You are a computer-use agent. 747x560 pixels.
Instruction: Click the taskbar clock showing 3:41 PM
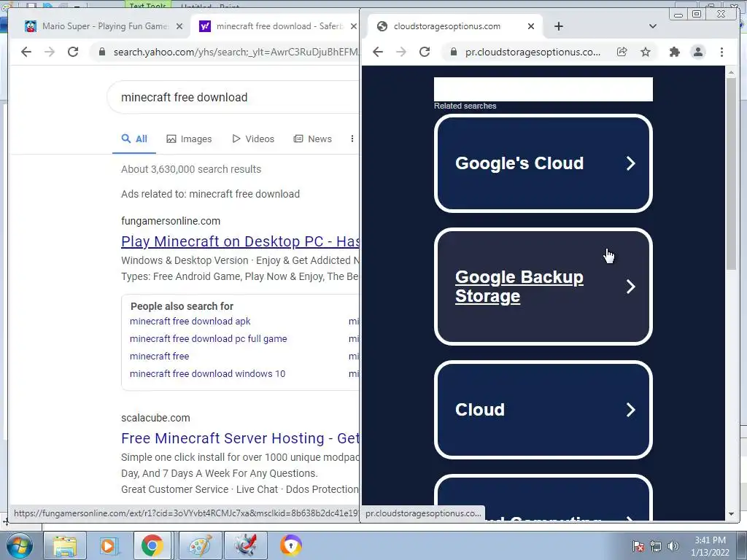click(x=710, y=546)
